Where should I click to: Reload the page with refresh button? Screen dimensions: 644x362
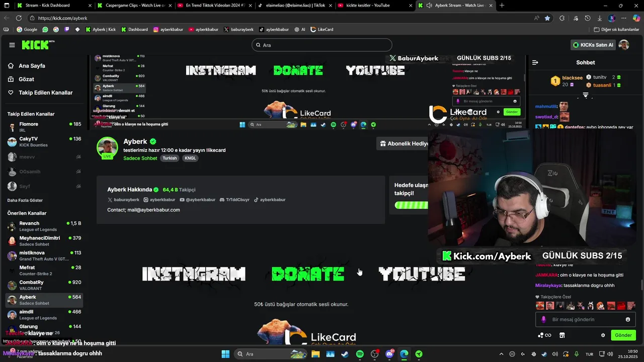pos(19,18)
